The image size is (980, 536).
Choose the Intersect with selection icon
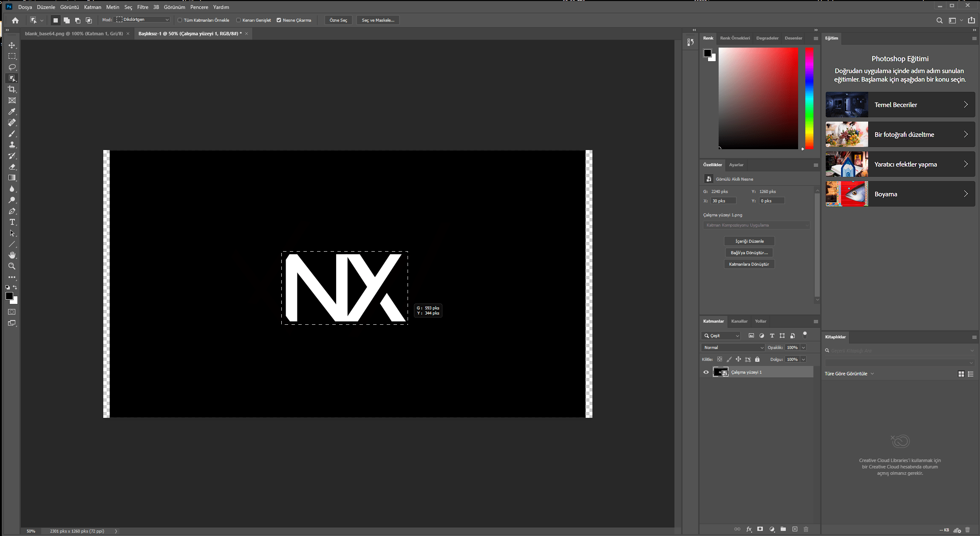[89, 20]
